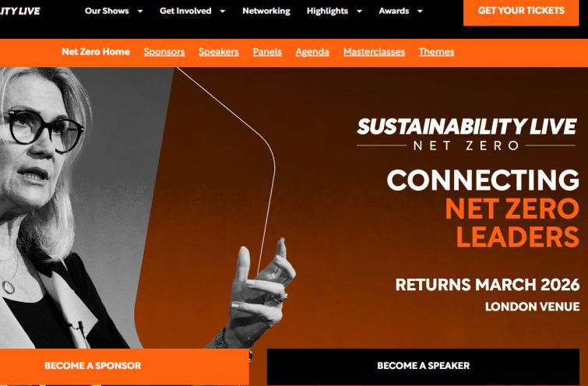Screen dimensions: 588x386
Task: Click the Sustainability Live Net Zero banner logo
Action: (467, 134)
